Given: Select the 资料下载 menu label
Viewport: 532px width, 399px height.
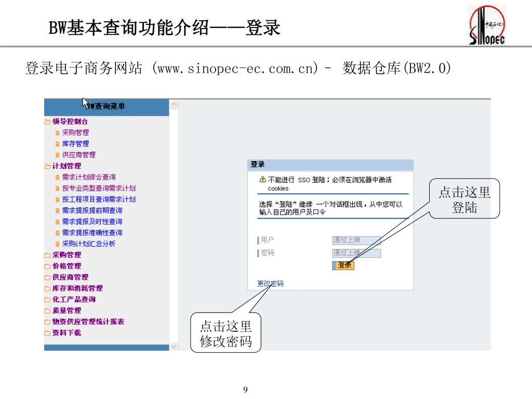Looking at the screenshot, I should (66, 333).
